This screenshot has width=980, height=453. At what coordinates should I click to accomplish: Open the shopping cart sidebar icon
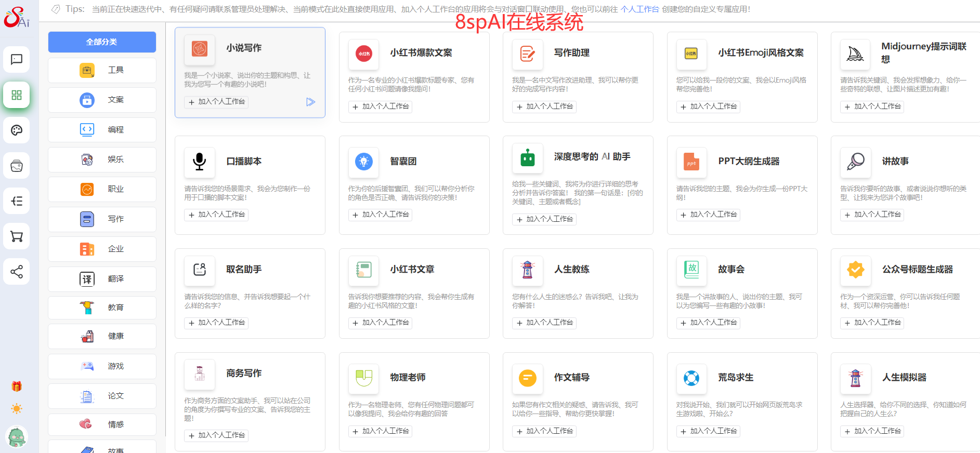click(x=17, y=236)
